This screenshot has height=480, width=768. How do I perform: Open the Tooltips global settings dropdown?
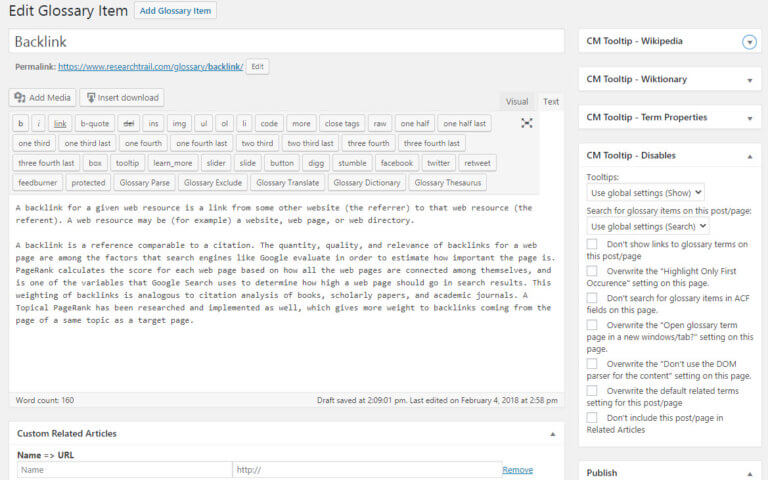click(645, 193)
